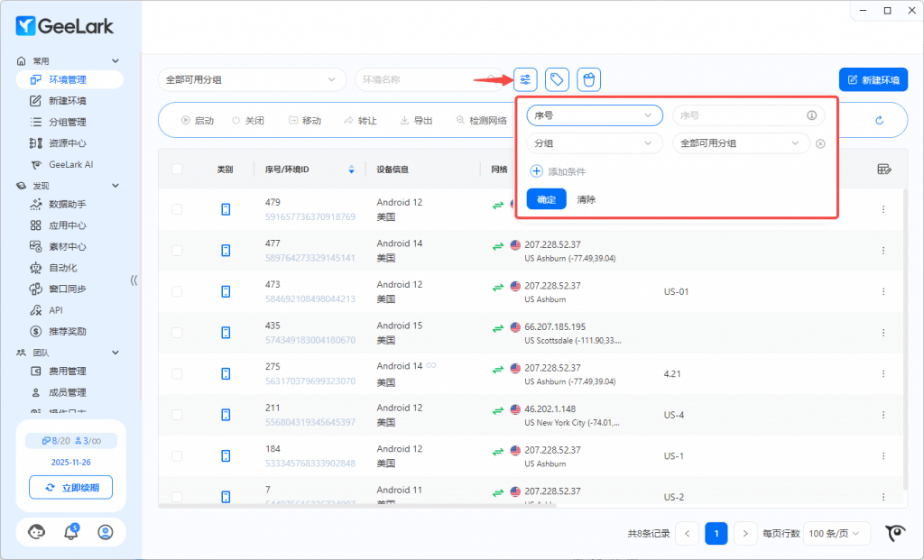Viewport: 924px width, 560px height.
Task: Check the box for environment 477
Action: [177, 251]
